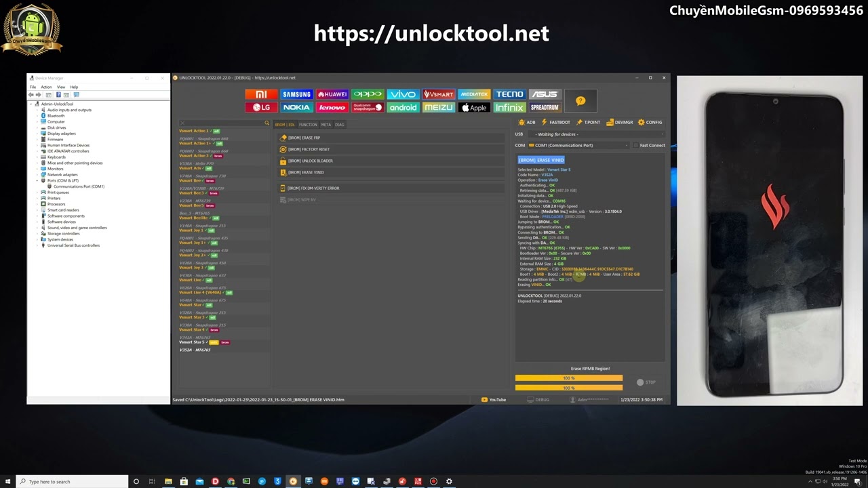Open the CONFIG settings button
The image size is (868, 488).
(x=650, y=122)
